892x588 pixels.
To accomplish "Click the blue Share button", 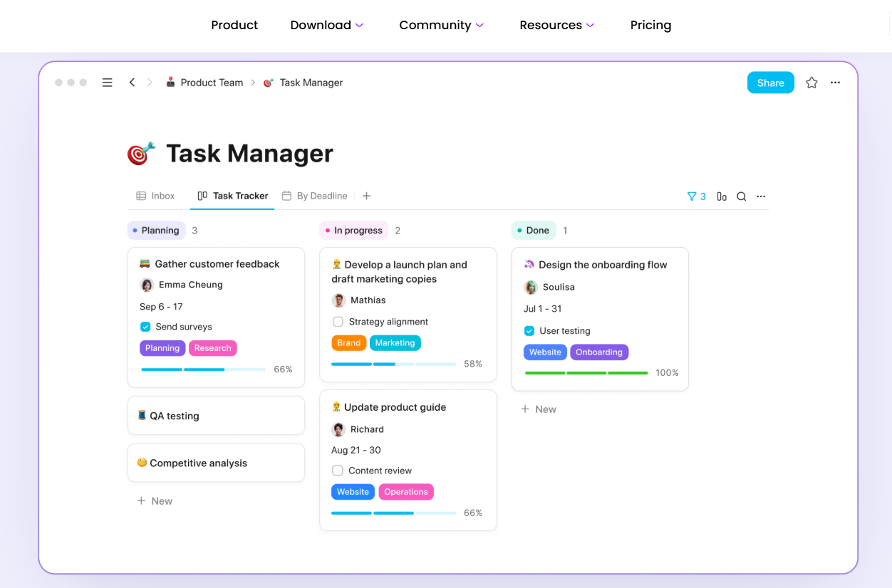I will pyautogui.click(x=770, y=83).
